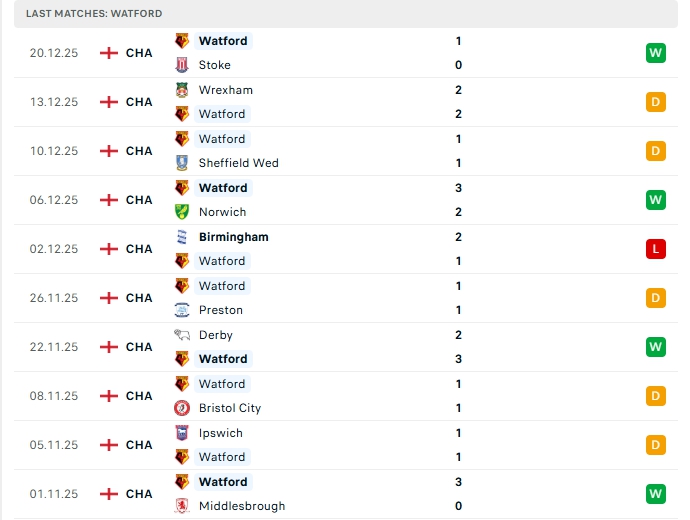This screenshot has height=520, width=690.
Task: Open the Sheffield Wed team link
Action: [238, 163]
